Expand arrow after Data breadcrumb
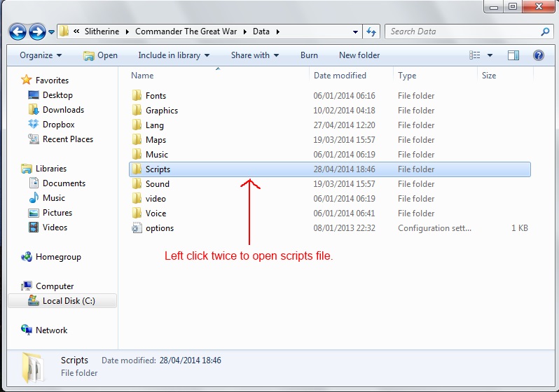The width and height of the screenshot is (559, 392). point(277,31)
